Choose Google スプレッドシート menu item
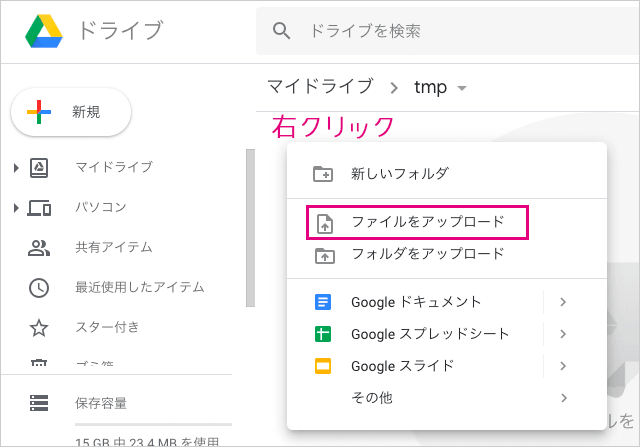The height and width of the screenshot is (447, 640). (447, 334)
